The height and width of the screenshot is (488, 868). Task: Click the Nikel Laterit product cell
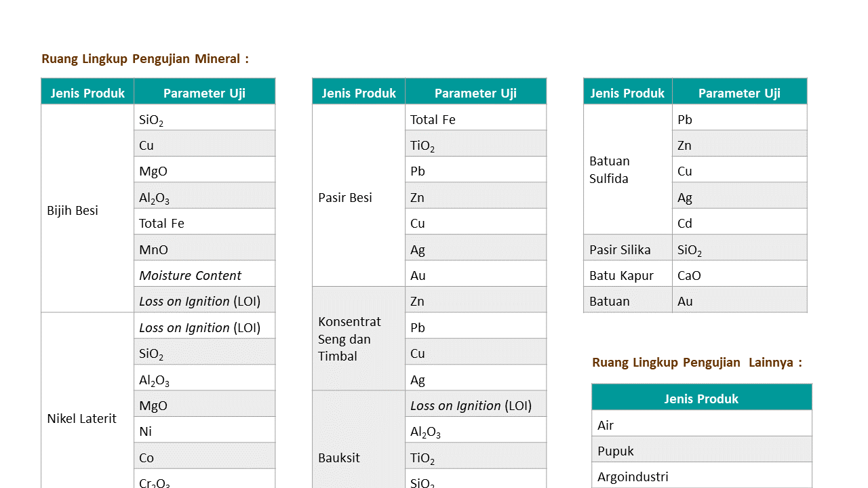(87, 418)
